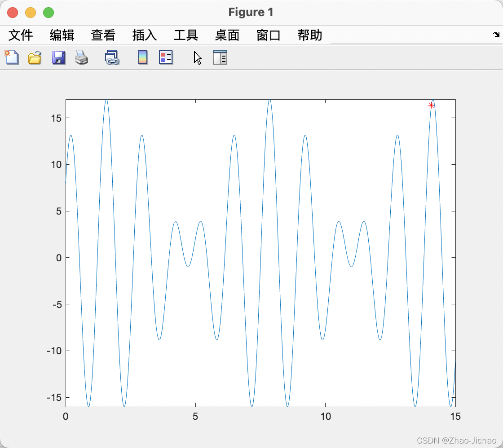Click the Open File folder icon
This screenshot has width=503, height=448.
[x=35, y=58]
